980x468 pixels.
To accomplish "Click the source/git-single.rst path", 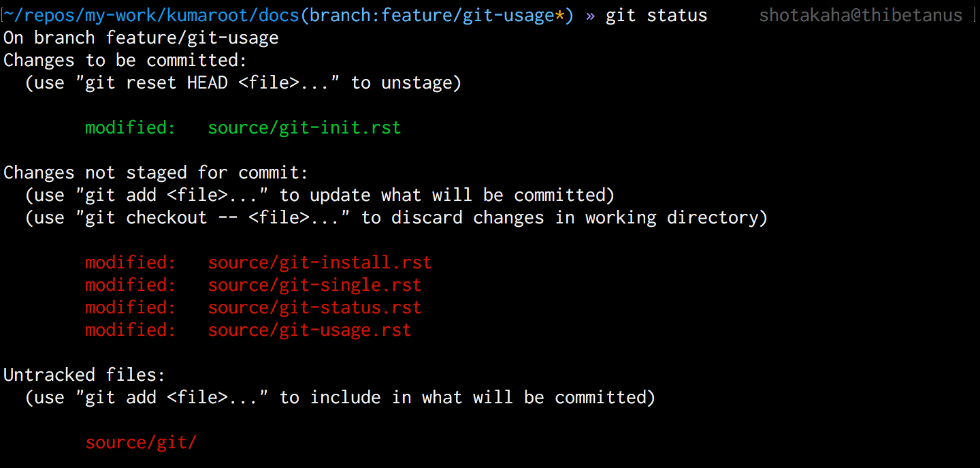I will (x=314, y=285).
